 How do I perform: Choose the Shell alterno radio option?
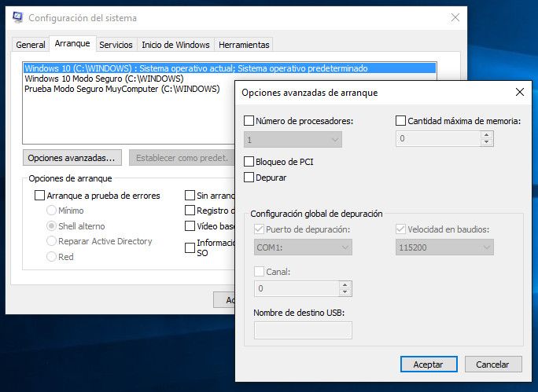point(51,225)
